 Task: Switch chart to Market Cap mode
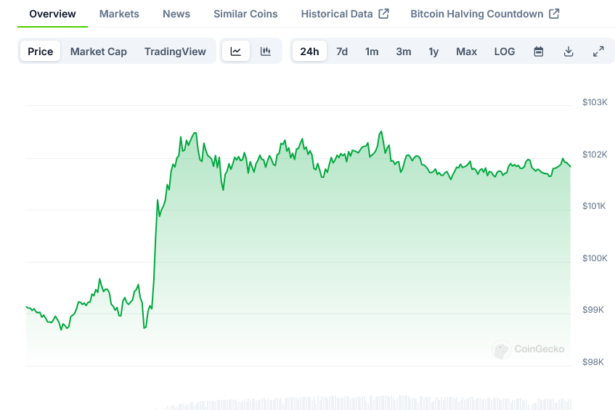point(98,52)
